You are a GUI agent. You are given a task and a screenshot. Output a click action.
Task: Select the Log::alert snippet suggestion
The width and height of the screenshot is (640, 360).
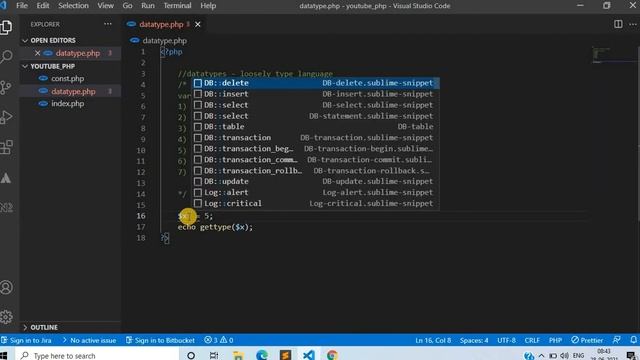(316, 192)
